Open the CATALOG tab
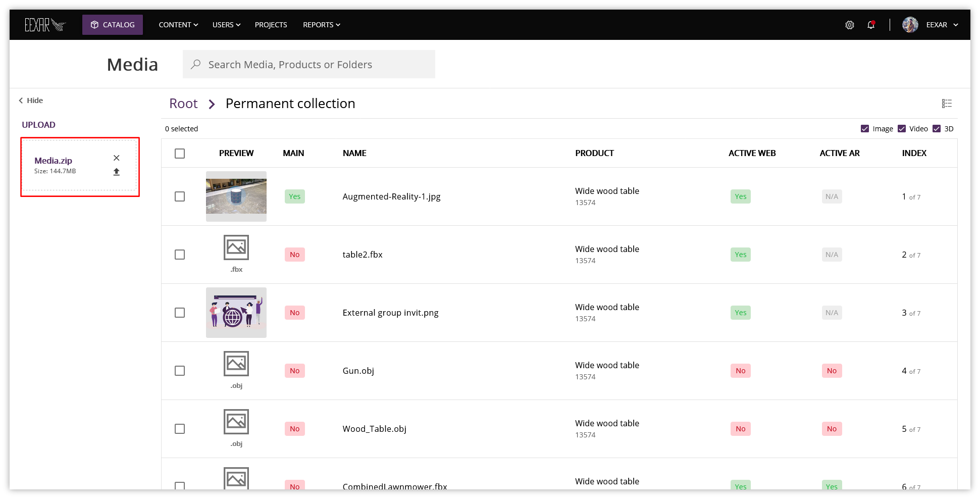Viewport: 980px width, 499px height. coord(113,25)
